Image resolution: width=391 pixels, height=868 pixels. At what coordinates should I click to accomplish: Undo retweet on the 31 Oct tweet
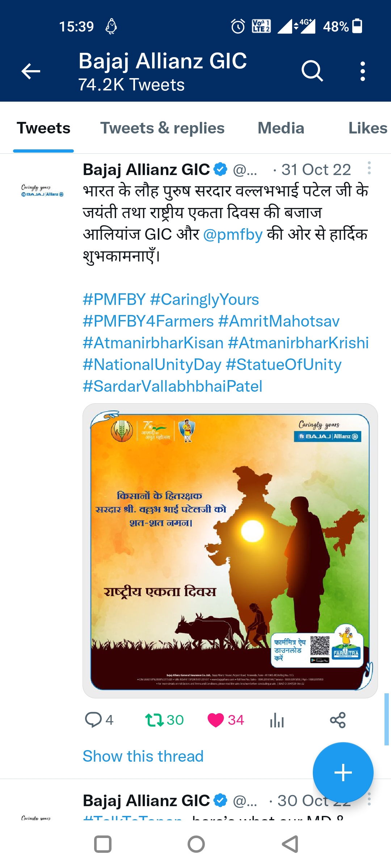tap(155, 720)
